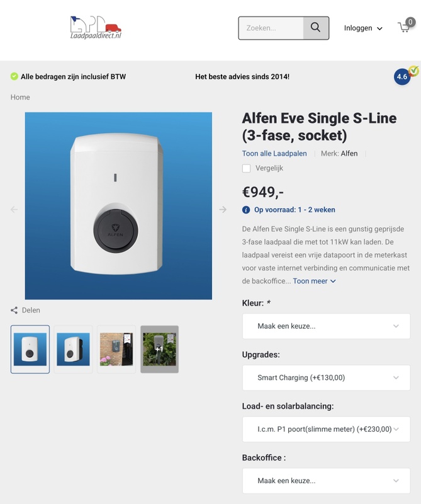
Task: Click the stock info icon
Action: coord(246,210)
